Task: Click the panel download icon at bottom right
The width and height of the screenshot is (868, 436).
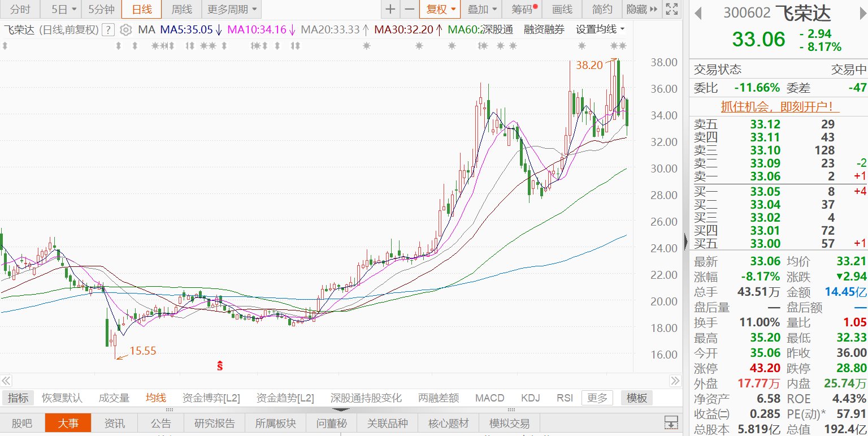Action: [x=671, y=422]
